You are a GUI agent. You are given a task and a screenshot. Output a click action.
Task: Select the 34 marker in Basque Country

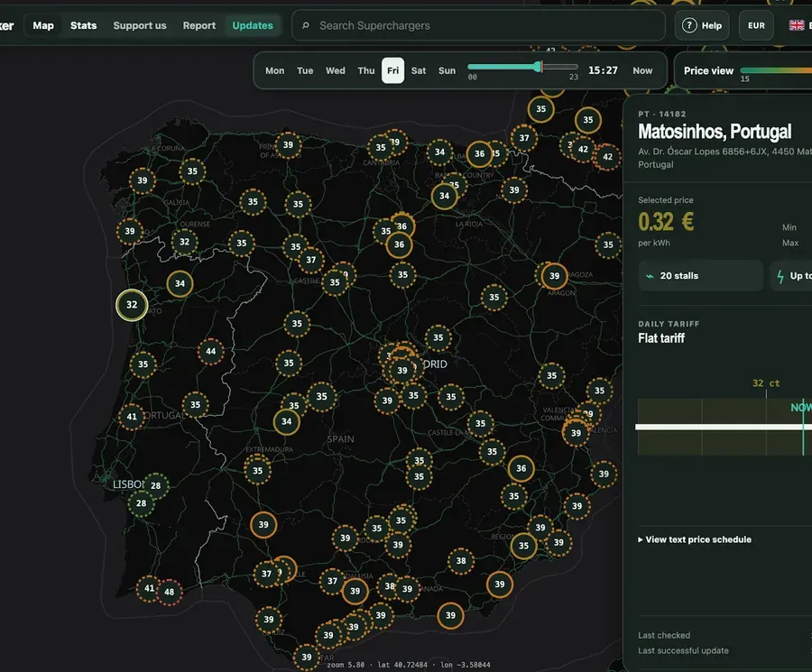point(444,196)
